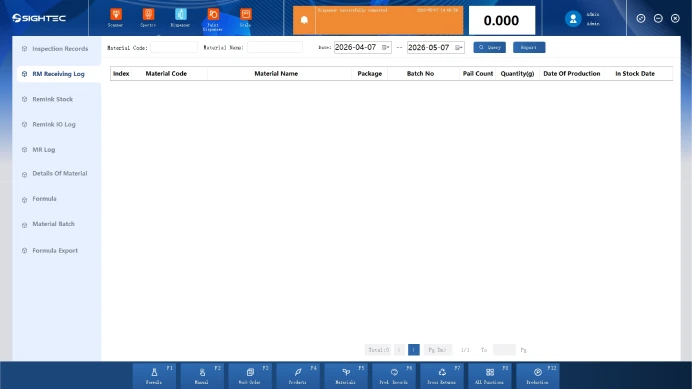Click the Pail Count column header
The width and height of the screenshot is (692, 389).
[x=478, y=74]
